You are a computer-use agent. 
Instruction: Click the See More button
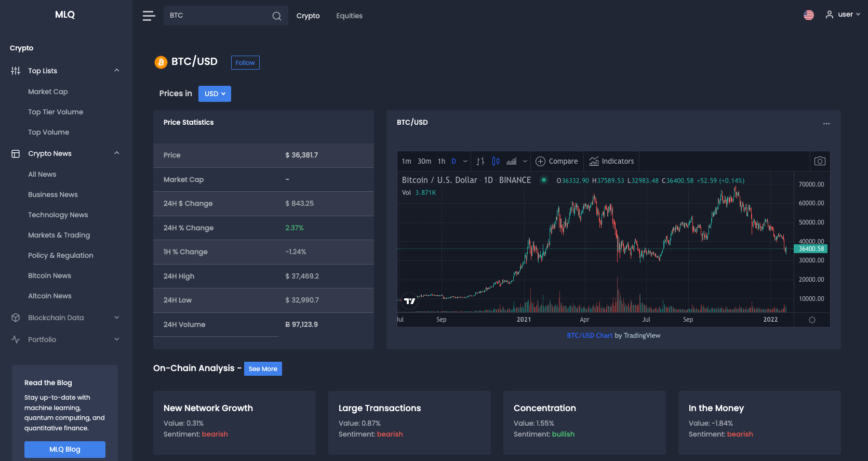(263, 368)
